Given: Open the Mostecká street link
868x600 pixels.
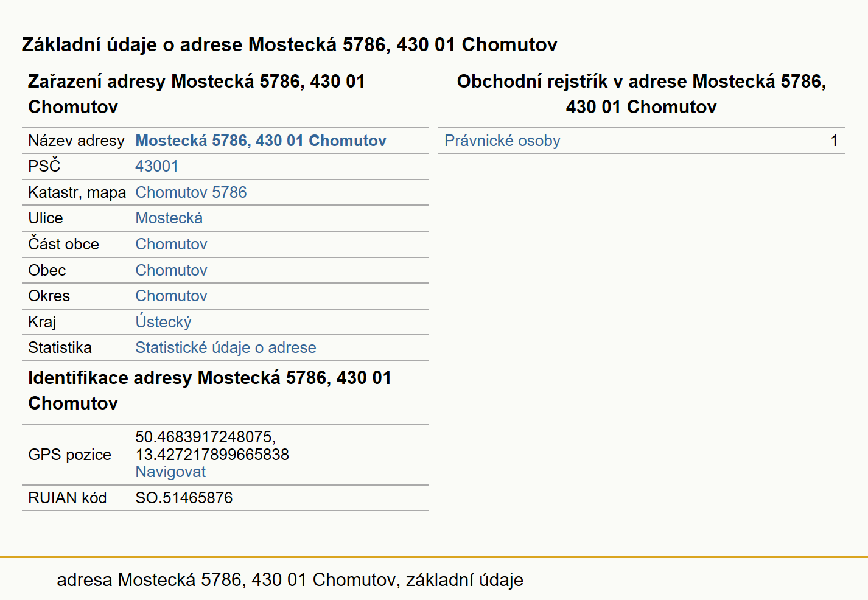Looking at the screenshot, I should click(169, 218).
